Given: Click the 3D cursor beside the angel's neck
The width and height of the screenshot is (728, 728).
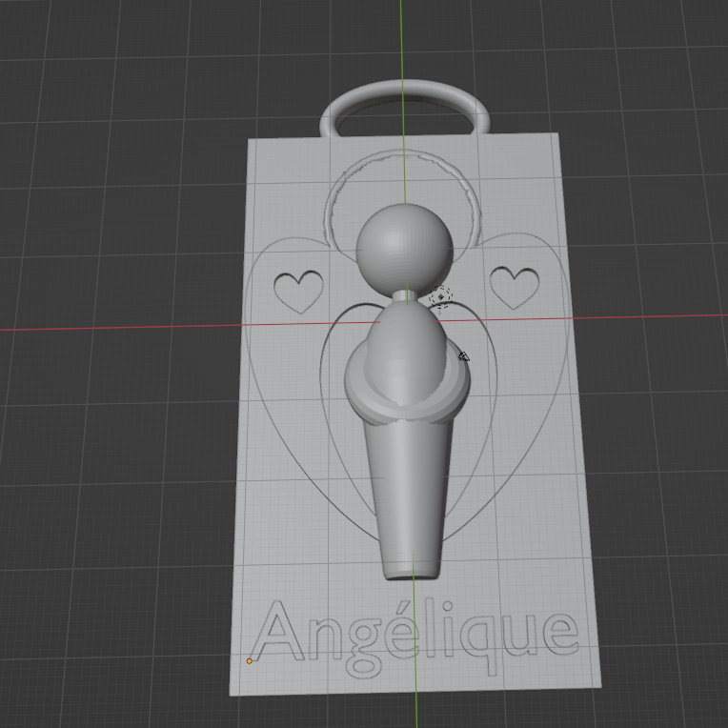Looking at the screenshot, I should click(x=440, y=296).
